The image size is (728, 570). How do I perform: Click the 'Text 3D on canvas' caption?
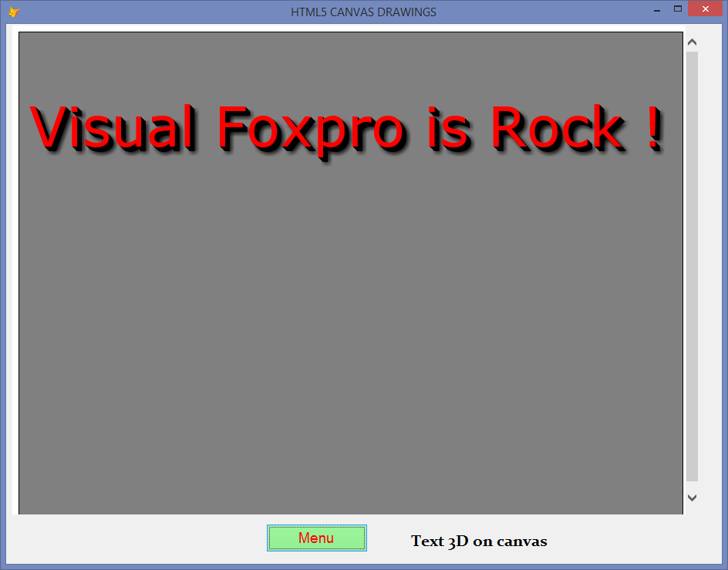point(479,541)
